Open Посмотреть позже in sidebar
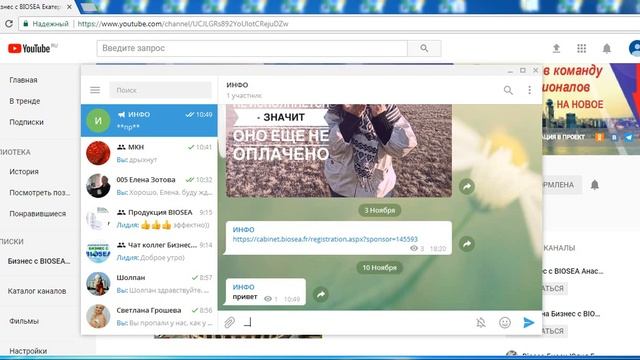 [x=40, y=192]
